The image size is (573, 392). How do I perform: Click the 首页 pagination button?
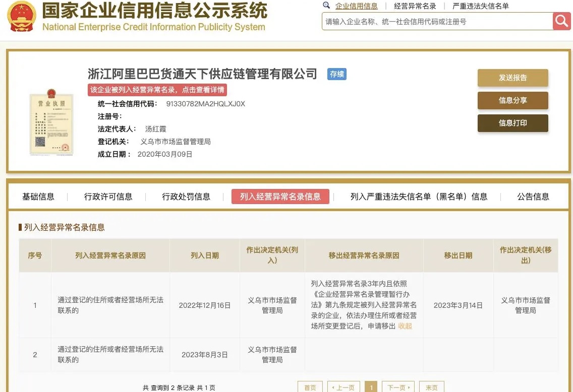tap(310, 387)
